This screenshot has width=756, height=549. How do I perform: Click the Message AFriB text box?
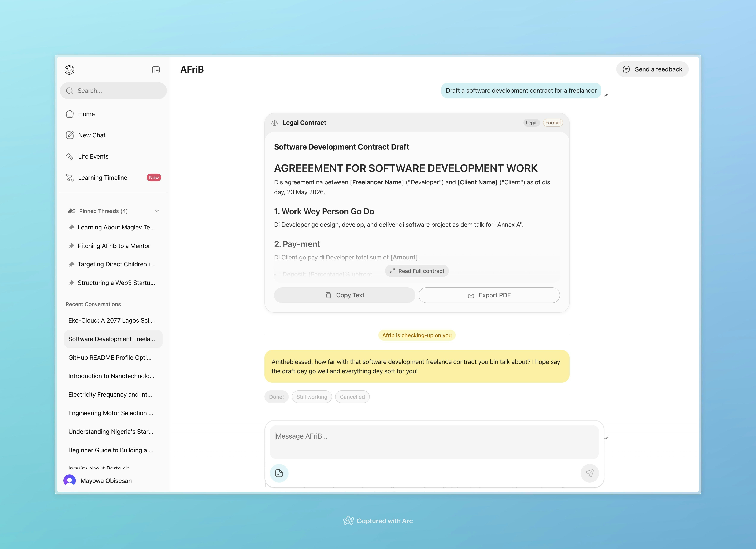coord(434,442)
